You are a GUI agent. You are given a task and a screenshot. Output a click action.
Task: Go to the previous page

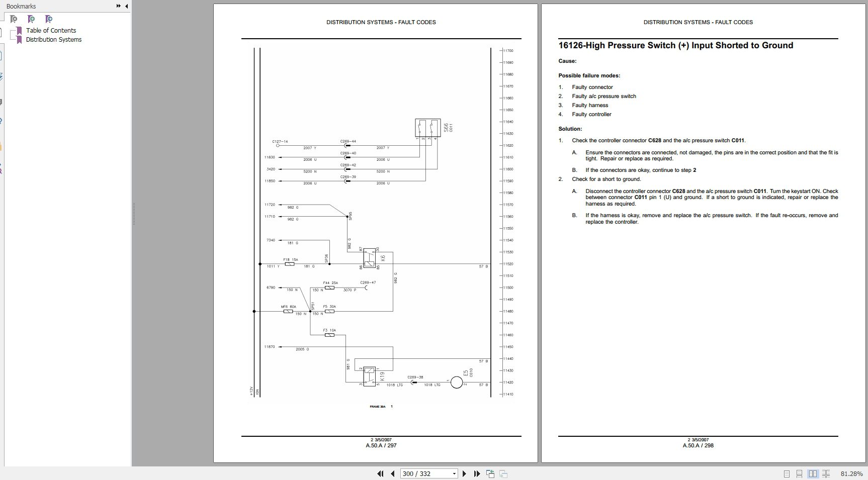(x=393, y=473)
